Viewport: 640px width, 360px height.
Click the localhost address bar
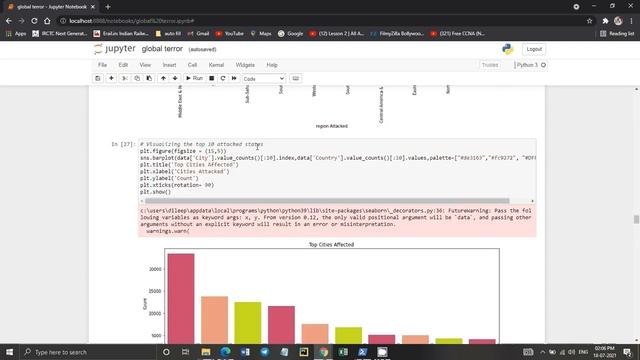[322, 21]
